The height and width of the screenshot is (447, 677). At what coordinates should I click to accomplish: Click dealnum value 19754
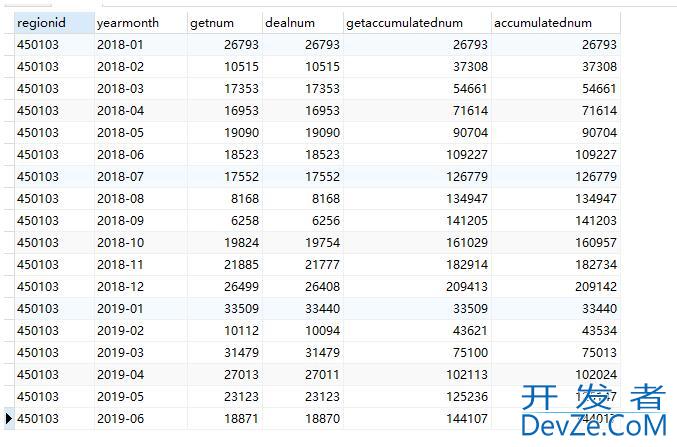click(x=303, y=243)
